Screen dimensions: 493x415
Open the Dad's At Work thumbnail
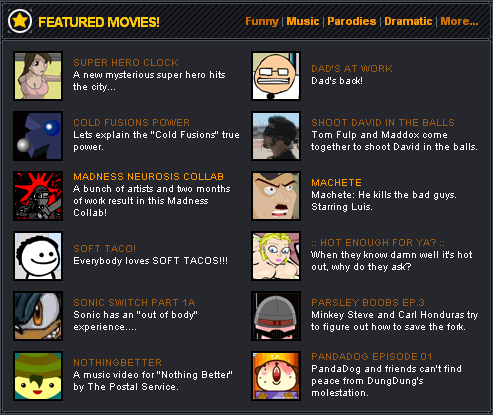[x=276, y=76]
